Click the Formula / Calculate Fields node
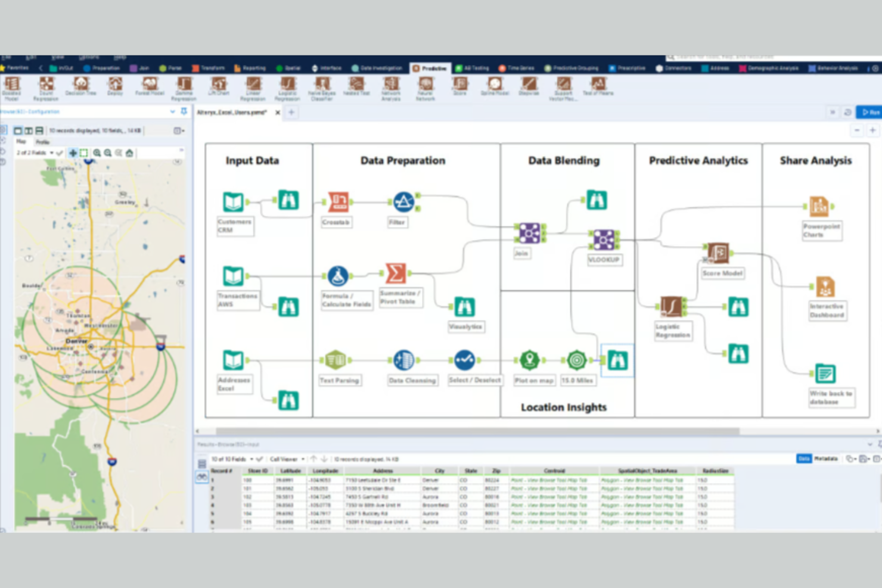This screenshot has height=588, width=882. click(338, 276)
